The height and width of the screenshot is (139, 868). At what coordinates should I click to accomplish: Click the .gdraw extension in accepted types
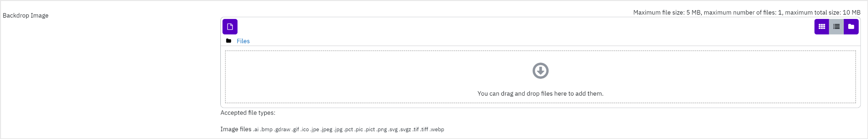[x=282, y=130]
